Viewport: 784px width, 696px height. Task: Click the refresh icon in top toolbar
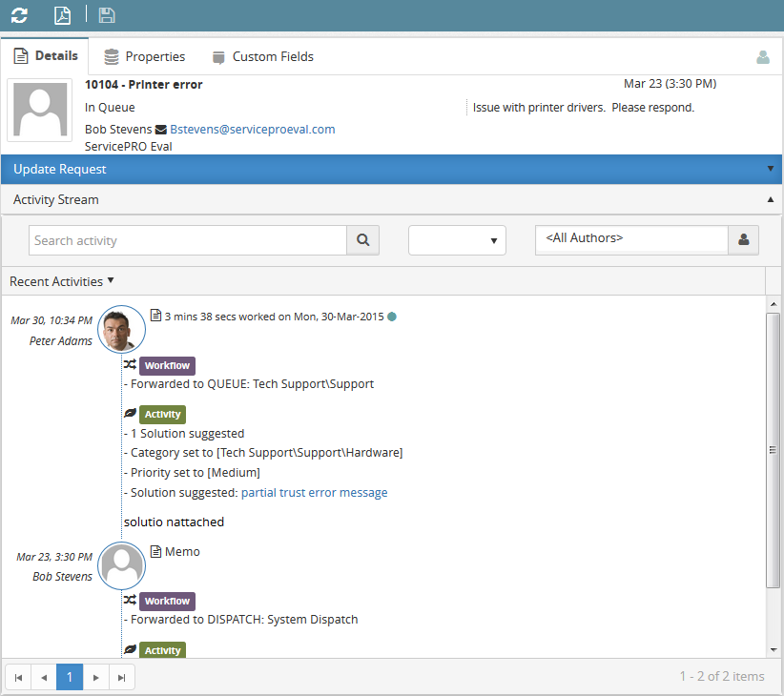(x=19, y=15)
